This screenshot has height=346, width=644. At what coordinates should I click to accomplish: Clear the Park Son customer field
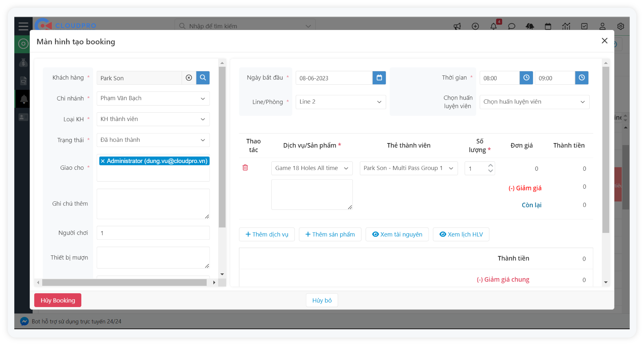[189, 78]
